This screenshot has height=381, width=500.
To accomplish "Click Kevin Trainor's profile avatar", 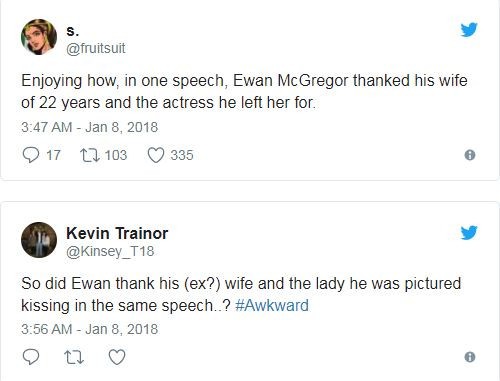I will (x=39, y=240).
